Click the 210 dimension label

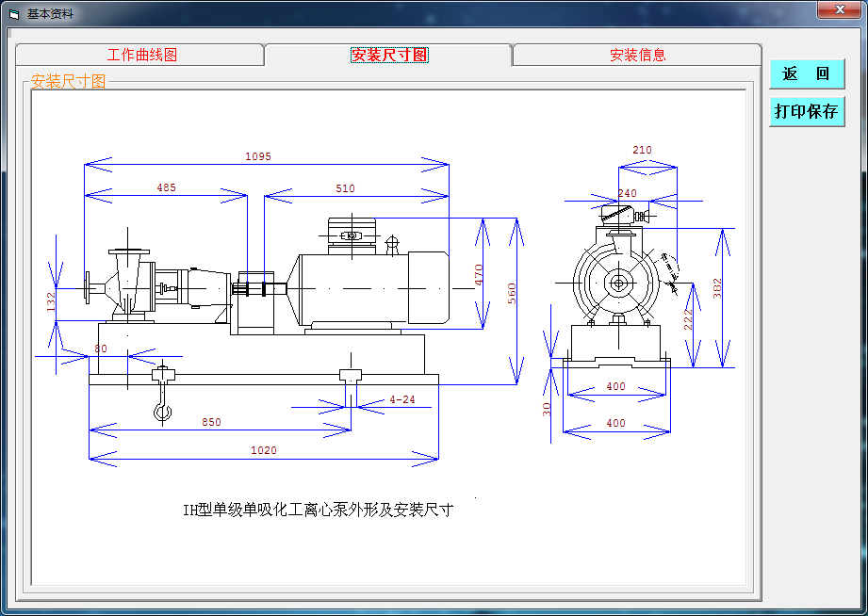pos(642,150)
